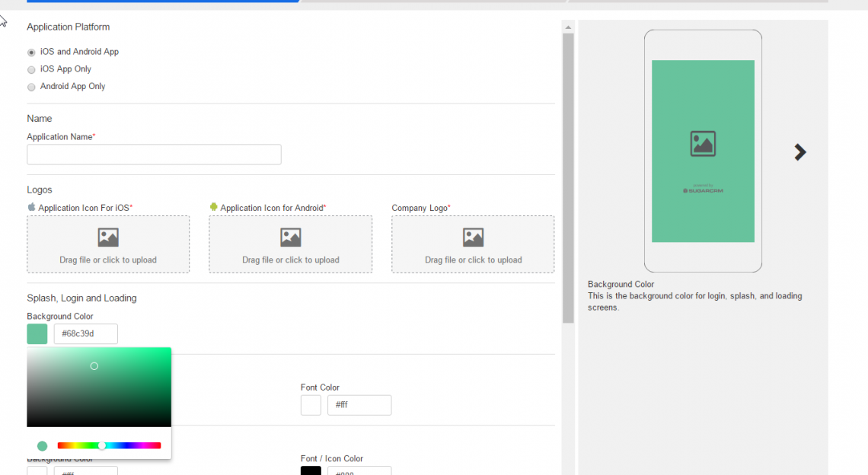Choose the iOS App Only option

[31, 69]
